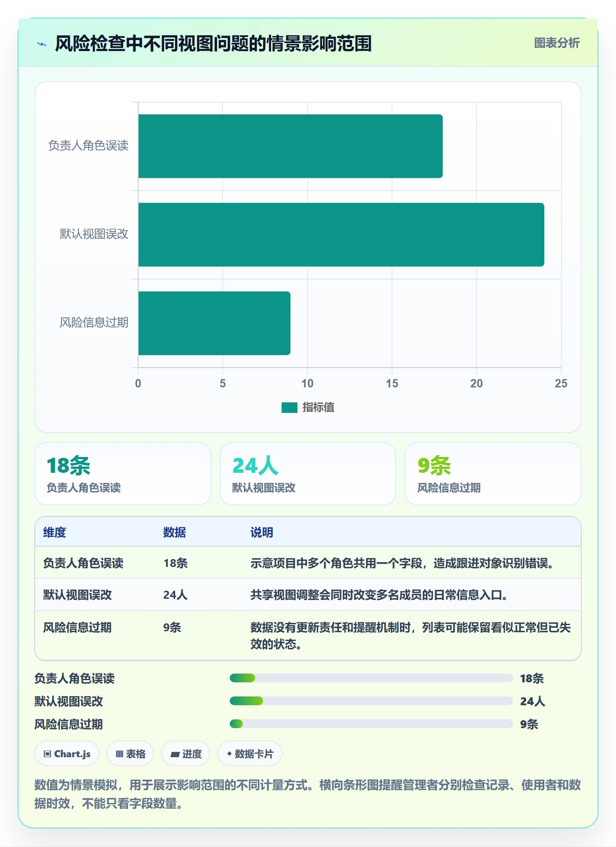Select the 进度 tag chip
The height and width of the screenshot is (847, 616).
tap(186, 754)
